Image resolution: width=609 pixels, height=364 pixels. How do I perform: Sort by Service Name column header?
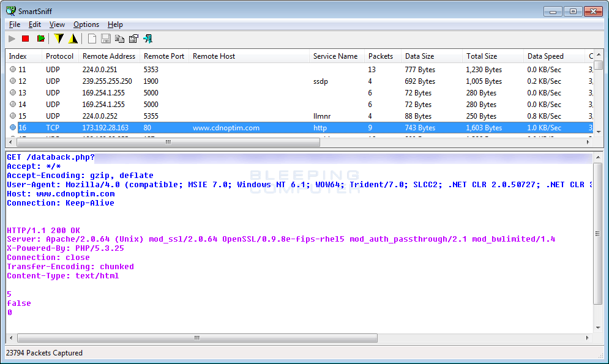coord(337,56)
